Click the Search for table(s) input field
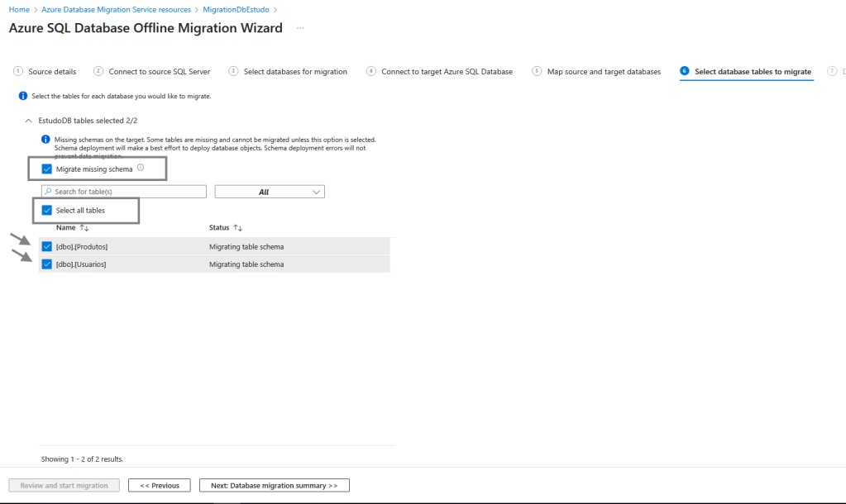This screenshot has width=846, height=504. point(128,192)
